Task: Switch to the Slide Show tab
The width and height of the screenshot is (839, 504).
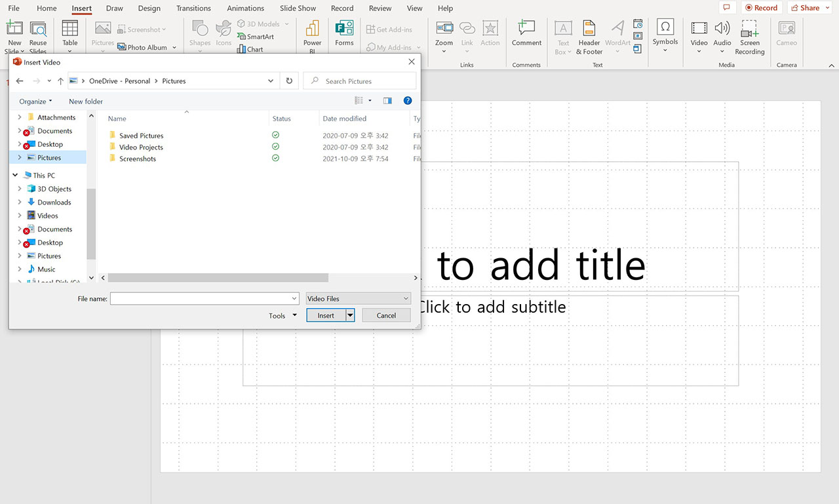Action: click(x=298, y=8)
